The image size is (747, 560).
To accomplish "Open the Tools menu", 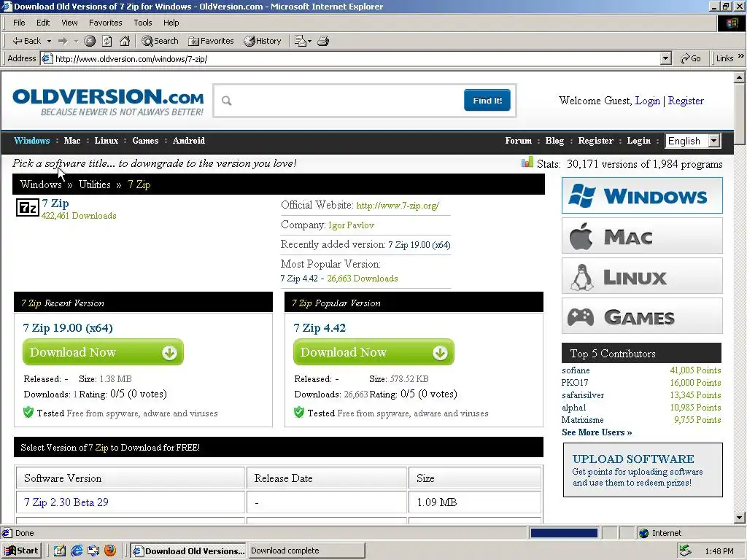I will point(142,23).
